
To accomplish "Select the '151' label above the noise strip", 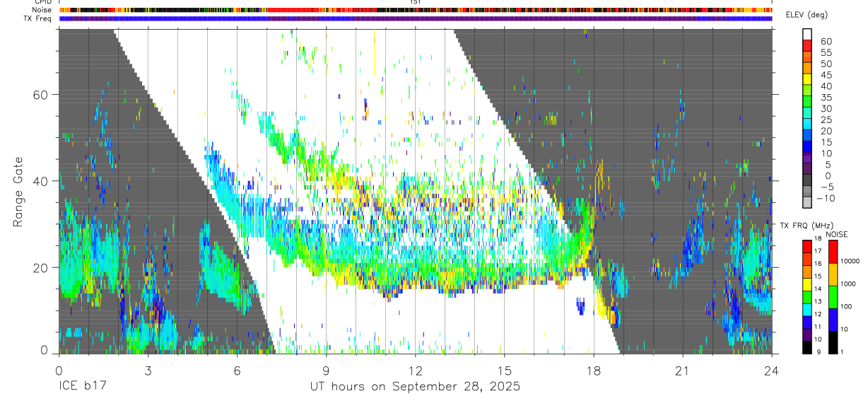I will tap(416, 2).
